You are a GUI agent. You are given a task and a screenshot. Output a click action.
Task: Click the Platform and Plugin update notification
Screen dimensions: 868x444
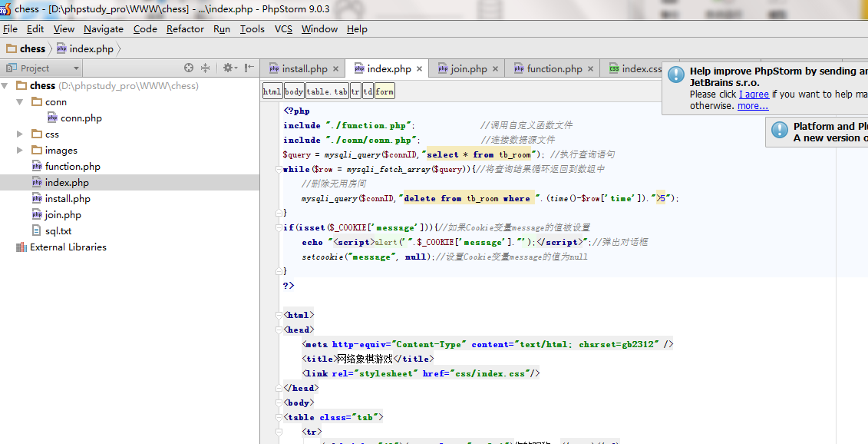point(817,132)
